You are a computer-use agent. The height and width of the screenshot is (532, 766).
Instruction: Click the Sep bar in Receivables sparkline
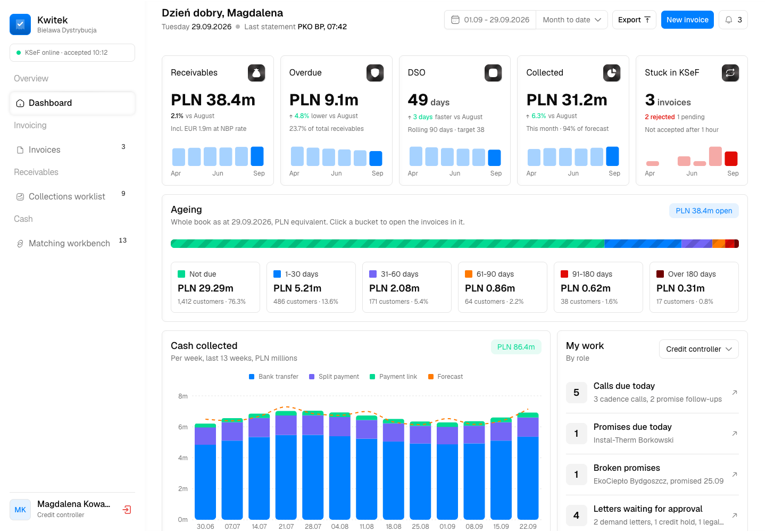(x=257, y=156)
